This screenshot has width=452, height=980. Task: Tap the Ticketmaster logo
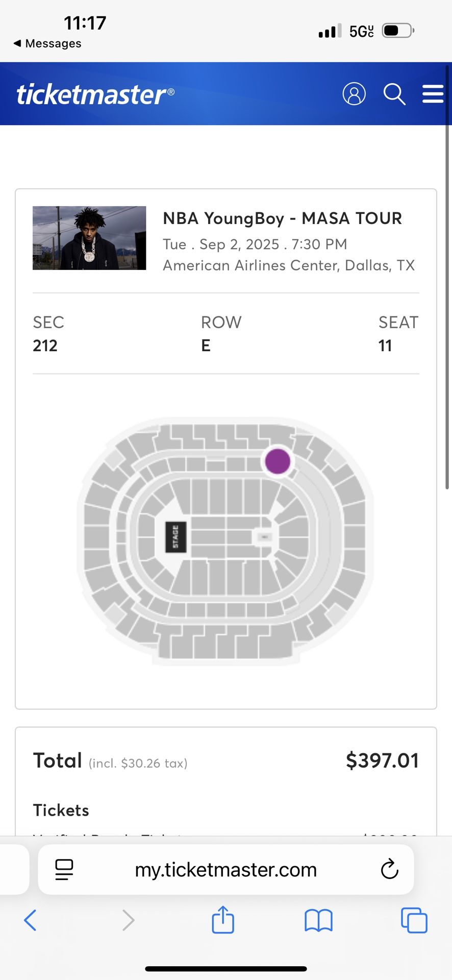[x=95, y=93]
